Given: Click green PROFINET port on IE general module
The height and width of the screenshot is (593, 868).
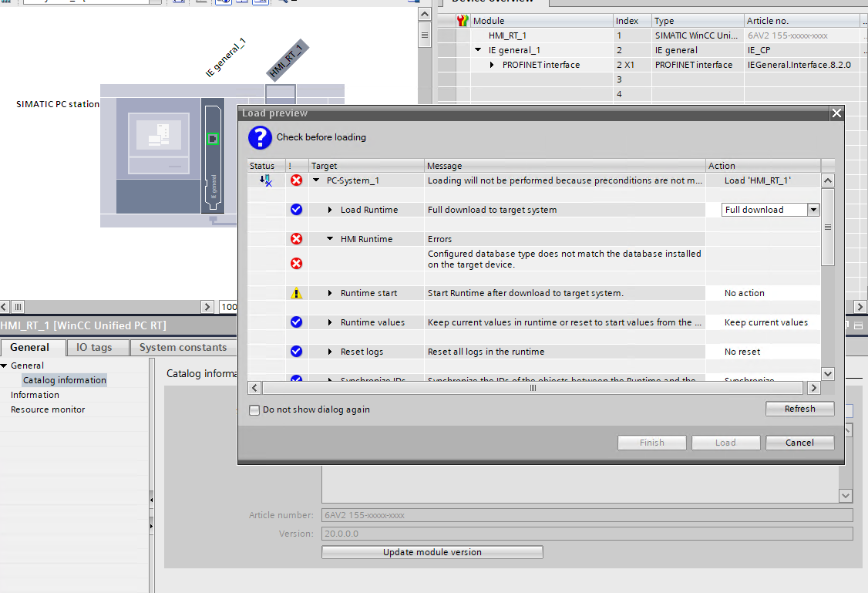Looking at the screenshot, I should tap(213, 139).
